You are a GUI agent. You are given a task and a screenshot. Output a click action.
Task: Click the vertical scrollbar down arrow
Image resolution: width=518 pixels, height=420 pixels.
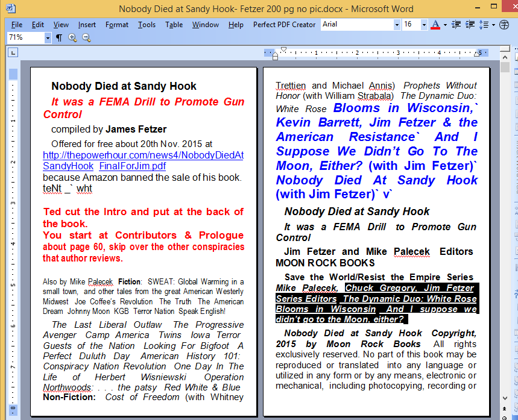click(505, 398)
